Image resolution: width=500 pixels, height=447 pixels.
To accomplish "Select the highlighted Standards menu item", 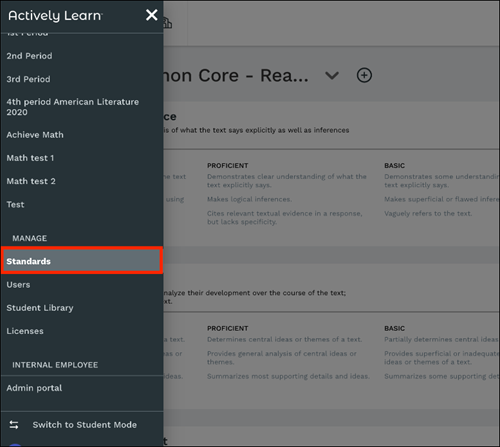I will point(82,261).
